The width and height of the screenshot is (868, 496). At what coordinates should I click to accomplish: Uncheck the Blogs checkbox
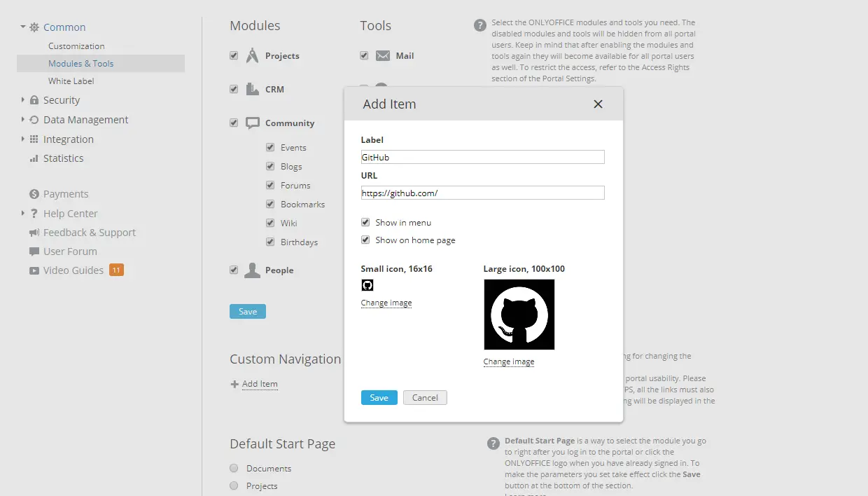coord(270,167)
